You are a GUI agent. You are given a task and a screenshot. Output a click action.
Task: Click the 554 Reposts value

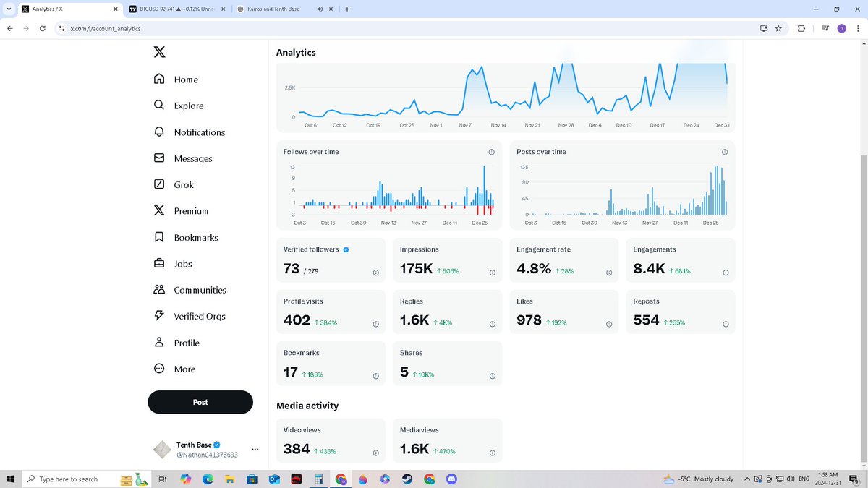pyautogui.click(x=646, y=320)
